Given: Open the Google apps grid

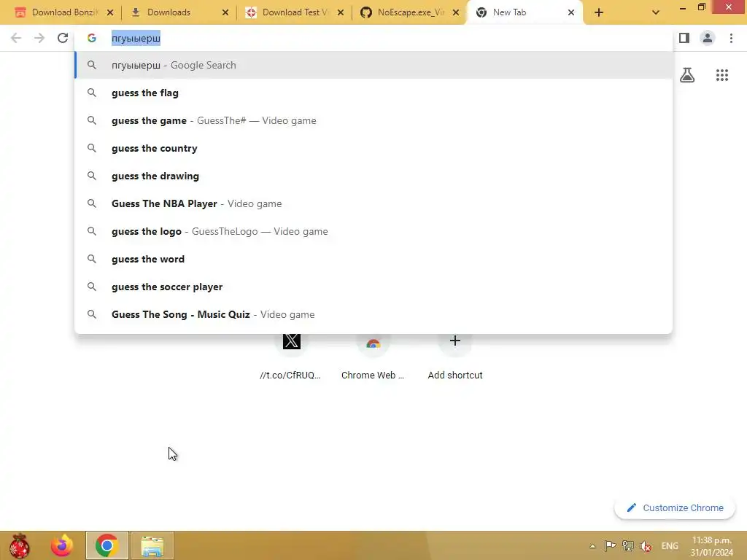Looking at the screenshot, I should click(x=722, y=75).
